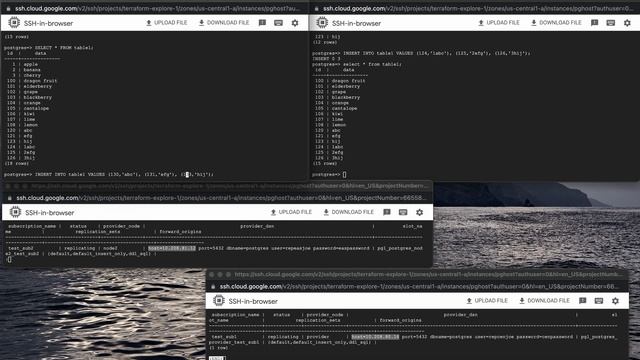Click highlighted host address in test_sub2 terminal
The image size is (640, 360).
tap(171, 249)
